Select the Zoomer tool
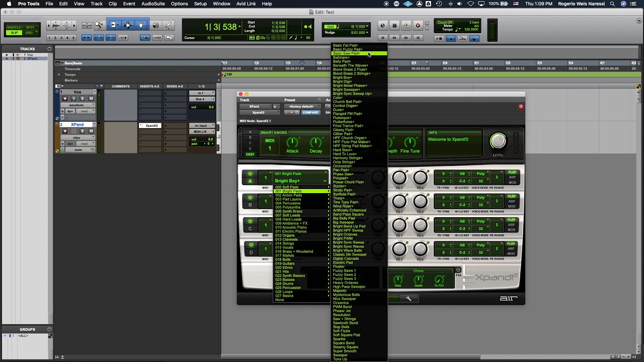Screen dimensions: 644x362 (x=99, y=26)
